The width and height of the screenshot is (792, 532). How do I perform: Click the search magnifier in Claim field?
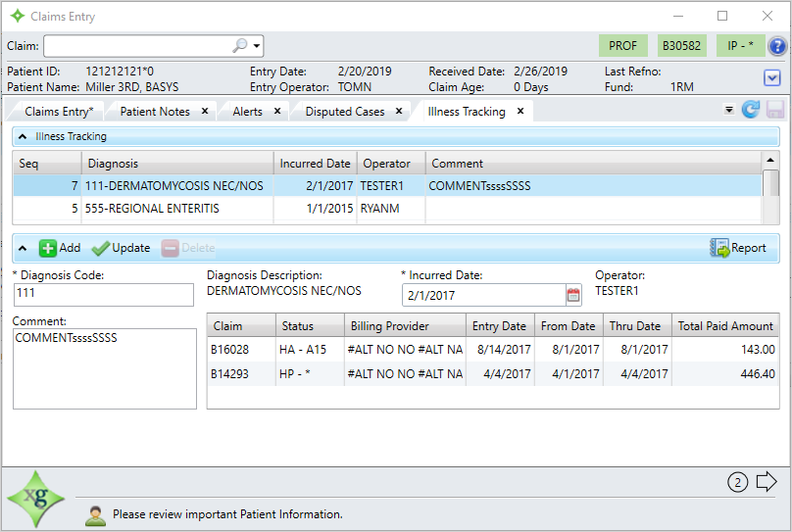pos(240,45)
